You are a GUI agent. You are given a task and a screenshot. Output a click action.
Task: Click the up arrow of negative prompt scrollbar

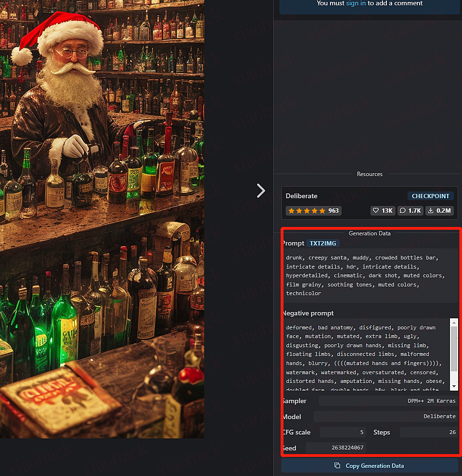(454, 322)
